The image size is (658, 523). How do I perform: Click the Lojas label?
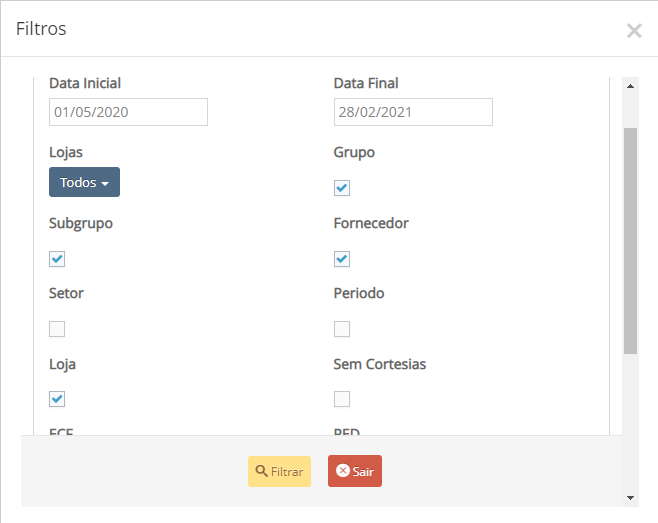coord(66,152)
